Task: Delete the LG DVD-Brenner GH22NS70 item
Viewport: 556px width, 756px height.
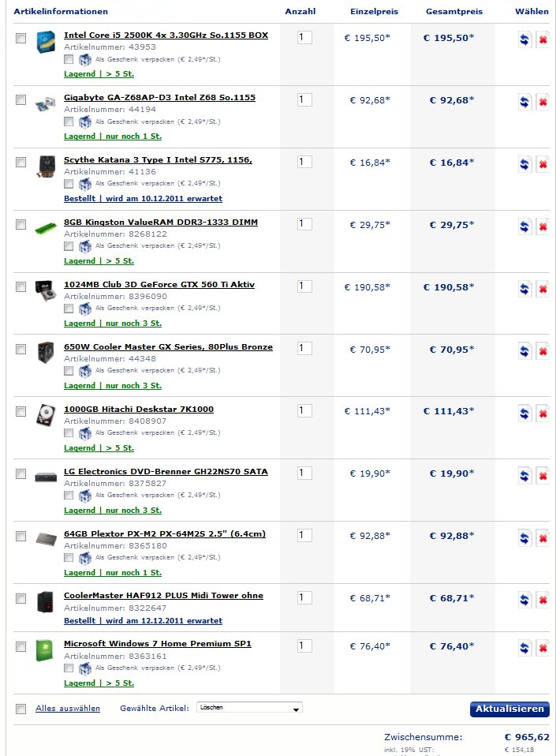Action: 543,475
